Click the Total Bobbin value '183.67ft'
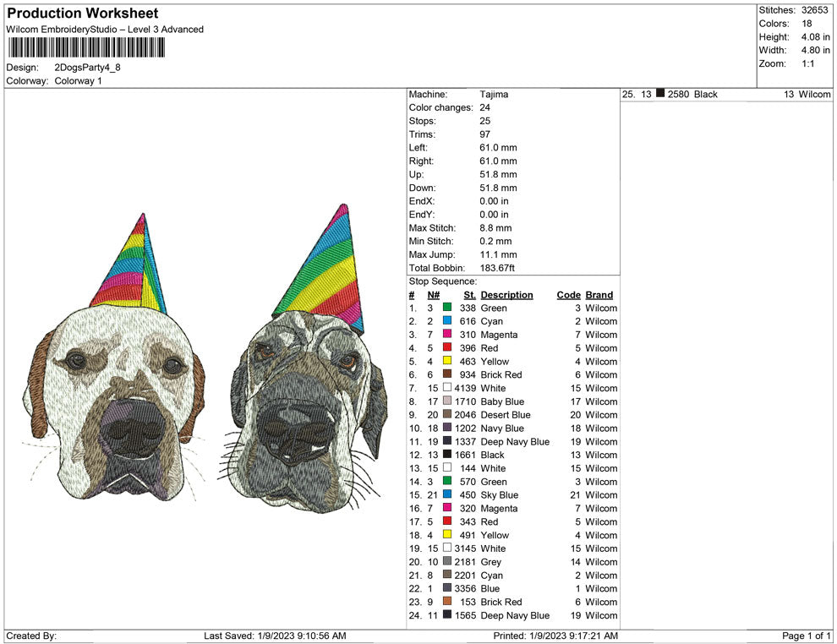The image size is (837, 644). click(x=497, y=268)
